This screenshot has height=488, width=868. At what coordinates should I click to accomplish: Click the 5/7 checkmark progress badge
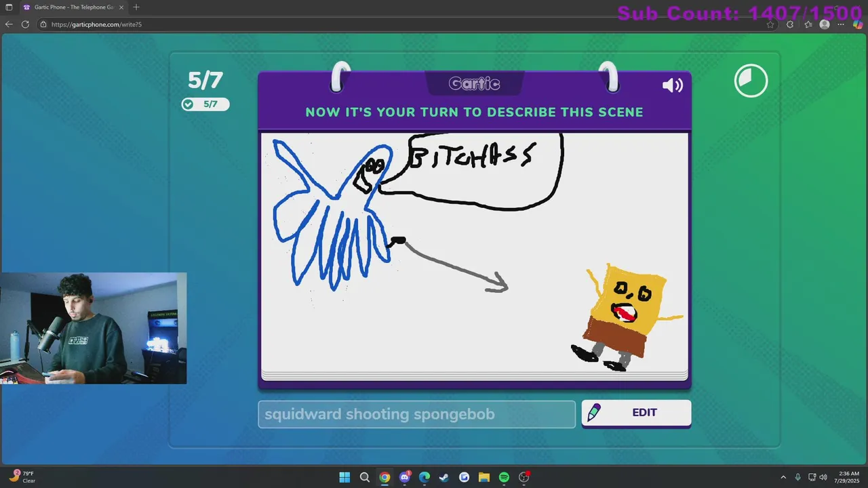205,104
